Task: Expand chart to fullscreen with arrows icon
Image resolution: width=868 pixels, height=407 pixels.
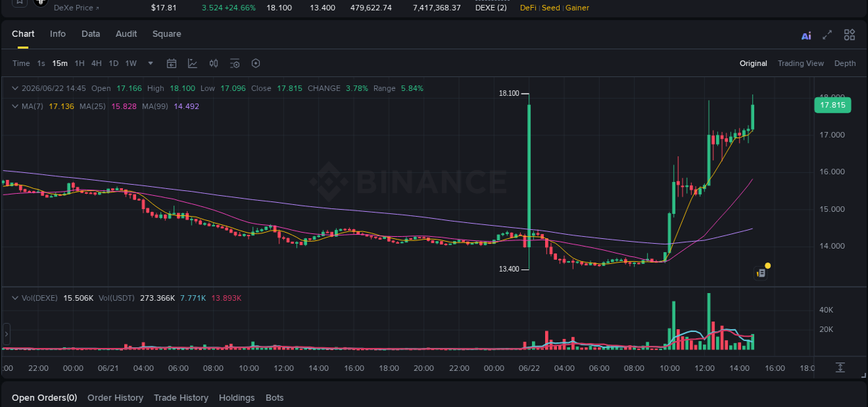Action: (827, 35)
